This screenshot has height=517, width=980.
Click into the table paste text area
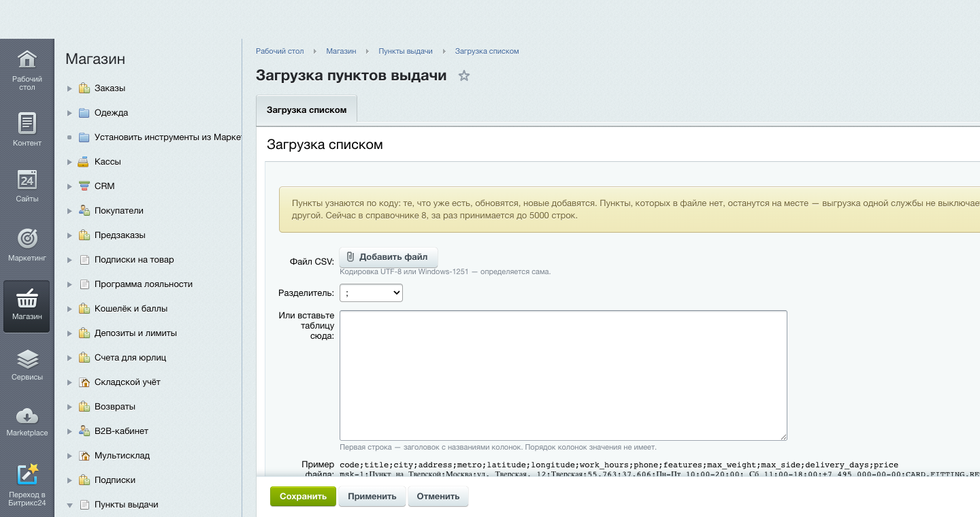[x=563, y=376]
